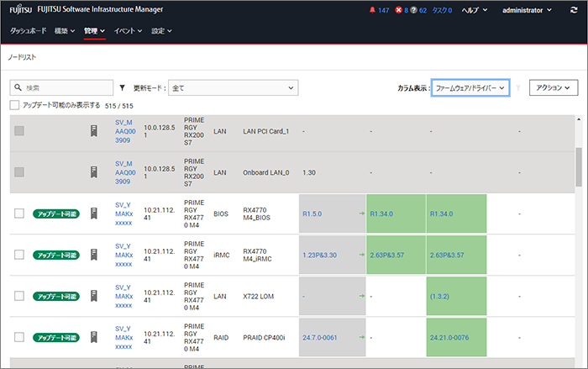Click server icon in LAN PCI Card_1 row

pyautogui.click(x=94, y=131)
